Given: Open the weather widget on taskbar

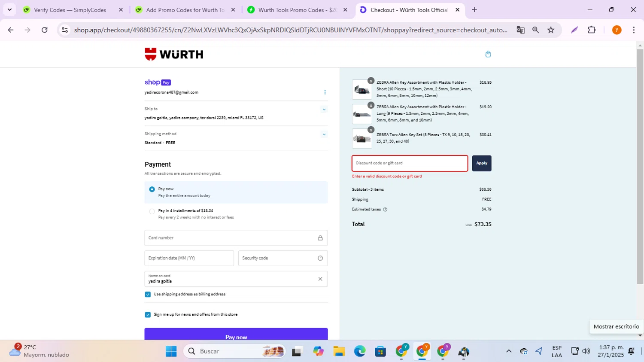Looking at the screenshot, I should click(x=39, y=351).
